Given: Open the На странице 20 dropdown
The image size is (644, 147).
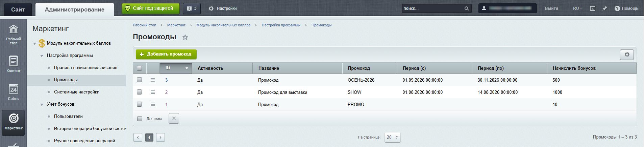Looking at the screenshot, I should coord(392,137).
